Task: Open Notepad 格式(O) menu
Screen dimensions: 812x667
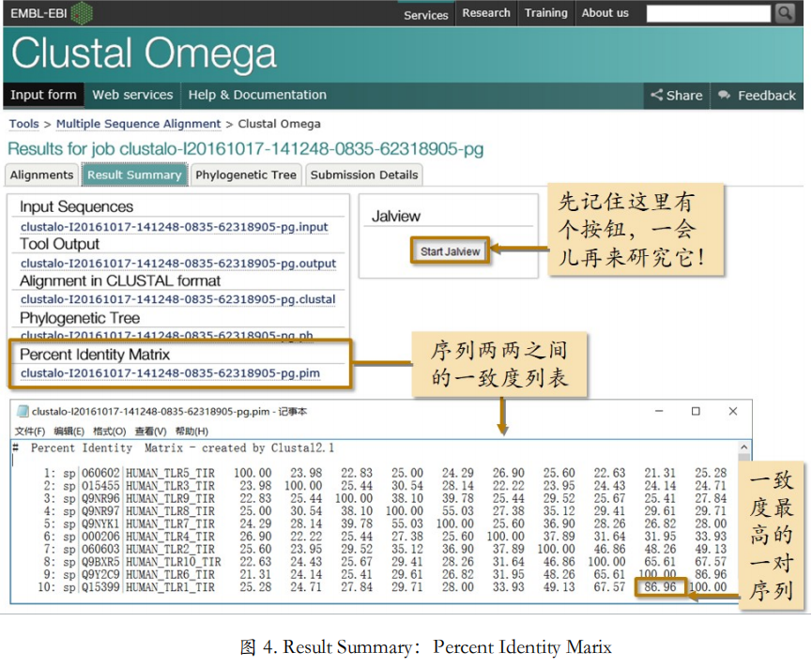Action: point(109,431)
